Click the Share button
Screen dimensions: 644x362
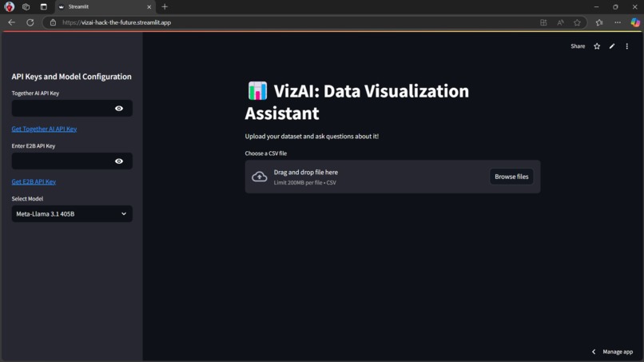click(x=578, y=46)
